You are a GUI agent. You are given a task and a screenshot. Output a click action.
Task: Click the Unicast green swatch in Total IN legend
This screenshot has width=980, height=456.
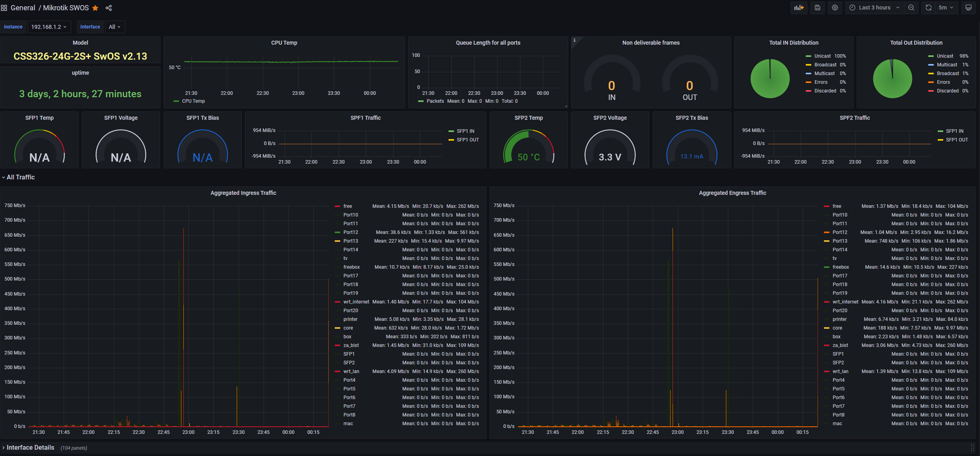(x=808, y=56)
